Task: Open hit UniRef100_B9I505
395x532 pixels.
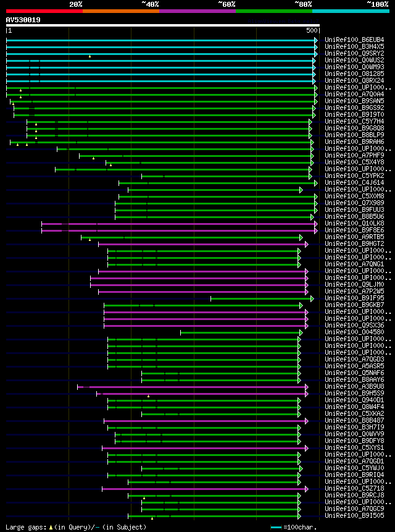Action: tap(354, 516)
